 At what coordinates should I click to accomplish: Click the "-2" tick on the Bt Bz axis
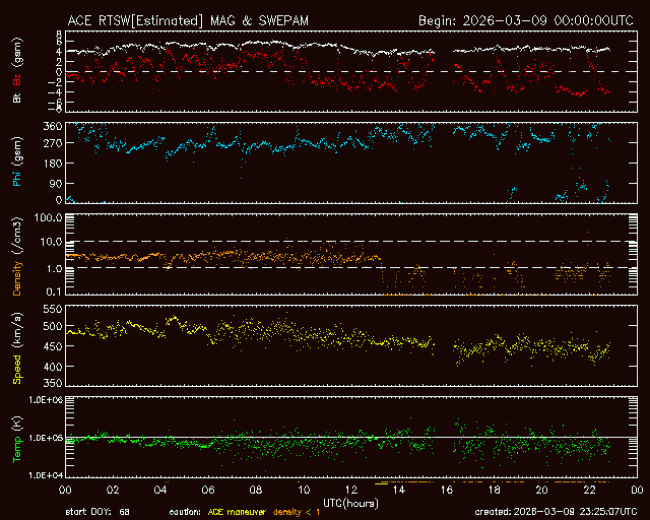[x=56, y=82]
